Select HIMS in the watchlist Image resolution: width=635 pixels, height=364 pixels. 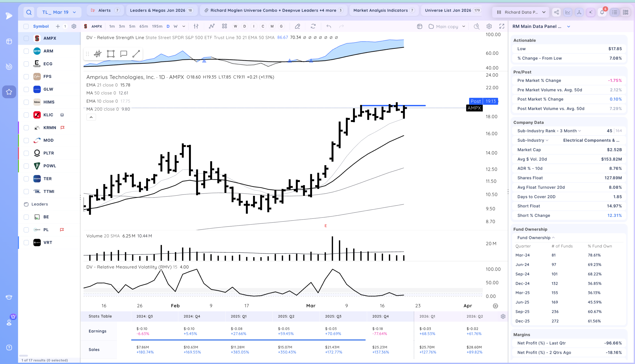click(49, 102)
